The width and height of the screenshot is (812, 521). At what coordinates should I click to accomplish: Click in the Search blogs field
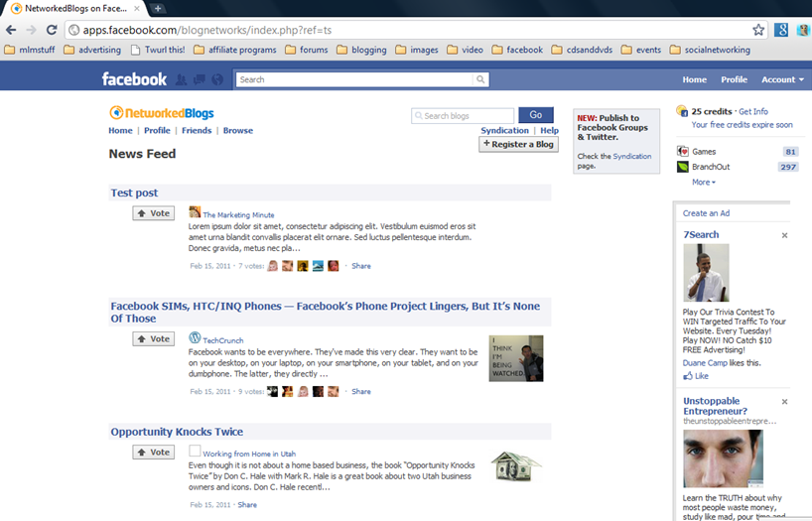click(x=463, y=115)
